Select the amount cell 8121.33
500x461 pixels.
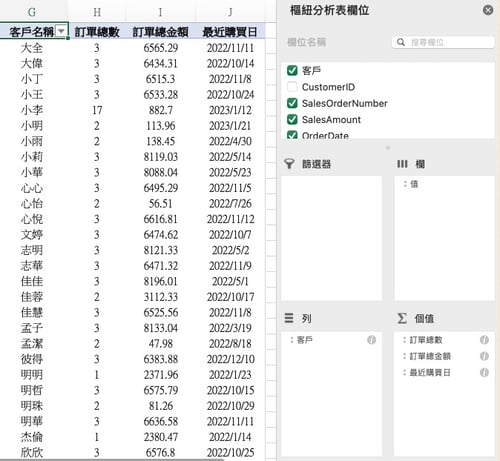[160, 250]
